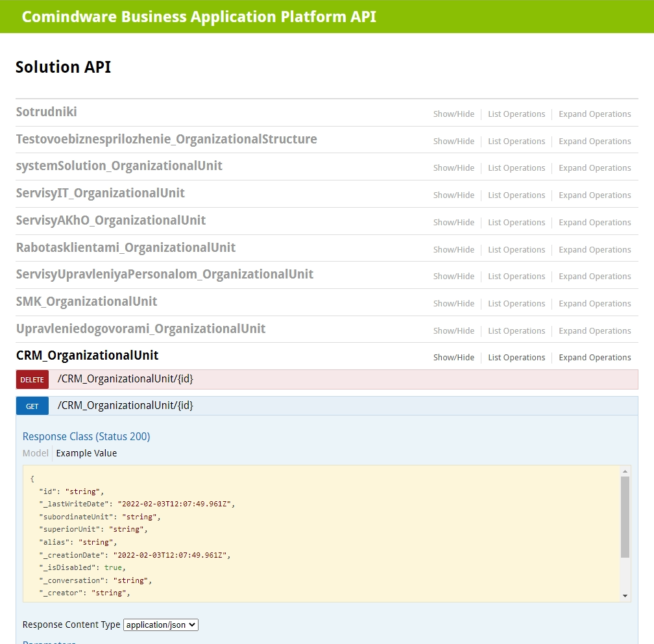Expand operations for ServisyIT_OrganizationalUnit
The width and height of the screenshot is (654, 644).
595,195
